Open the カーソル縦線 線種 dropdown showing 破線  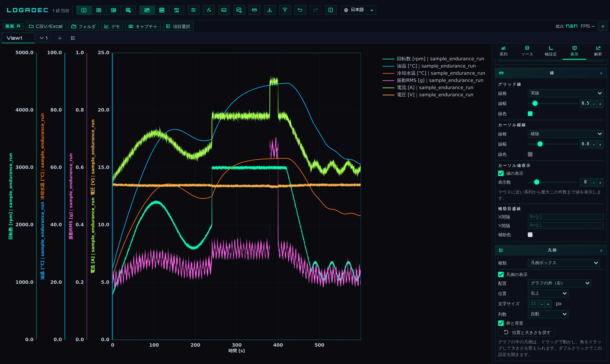(566, 134)
